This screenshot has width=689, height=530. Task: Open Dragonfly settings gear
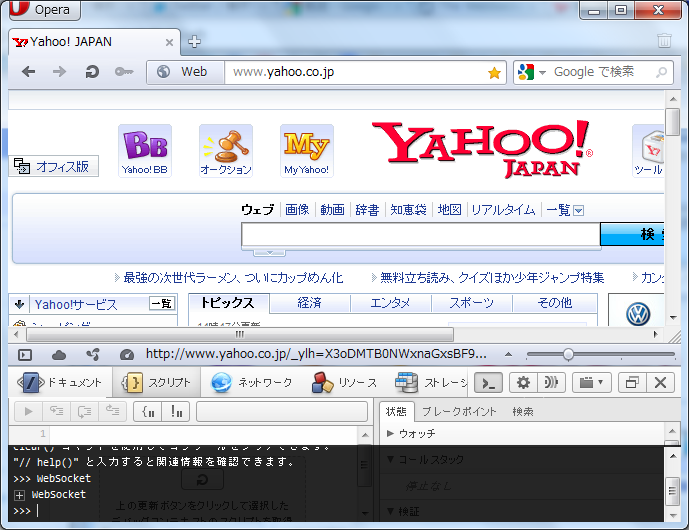tap(523, 383)
